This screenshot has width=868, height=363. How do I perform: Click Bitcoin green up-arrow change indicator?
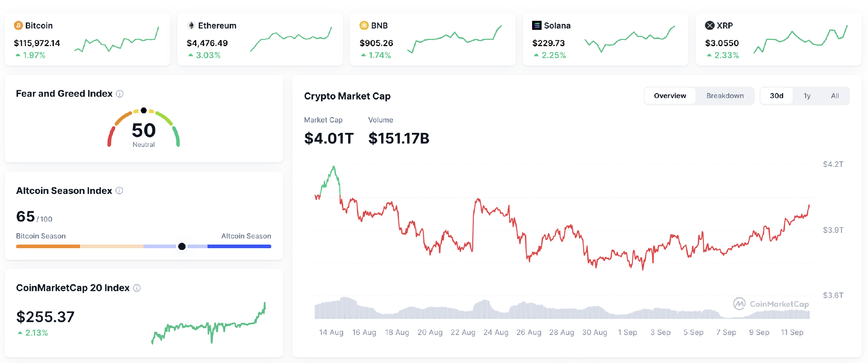18,55
